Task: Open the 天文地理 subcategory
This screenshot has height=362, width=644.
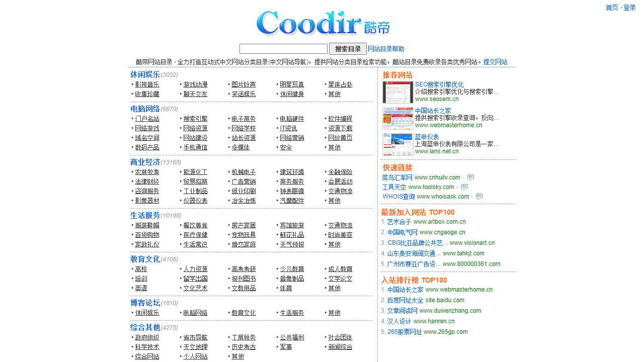Action: 195,347
